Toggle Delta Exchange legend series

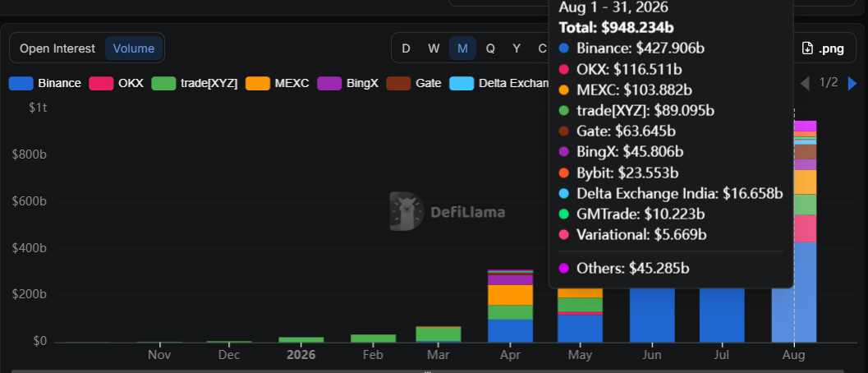click(498, 83)
